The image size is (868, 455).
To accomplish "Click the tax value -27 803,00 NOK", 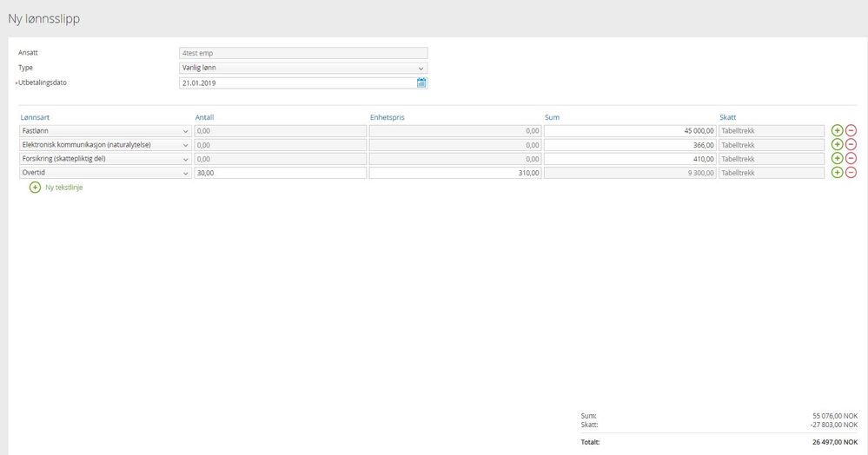I will tap(833, 425).
